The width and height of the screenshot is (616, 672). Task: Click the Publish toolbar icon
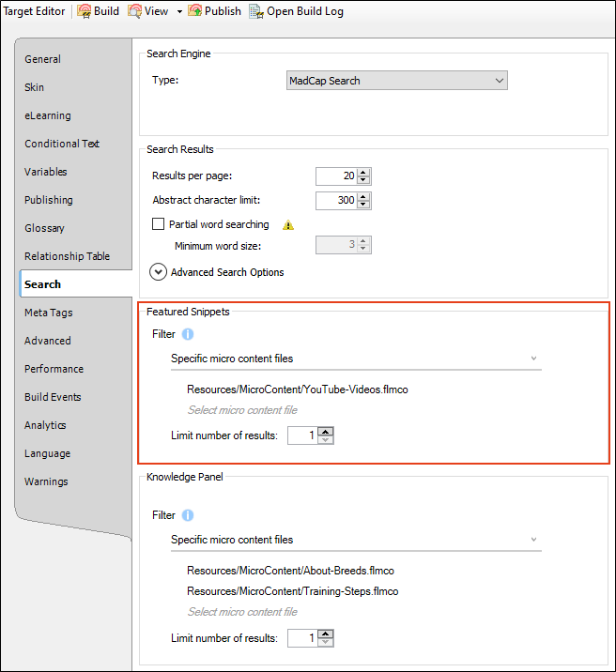click(x=195, y=11)
